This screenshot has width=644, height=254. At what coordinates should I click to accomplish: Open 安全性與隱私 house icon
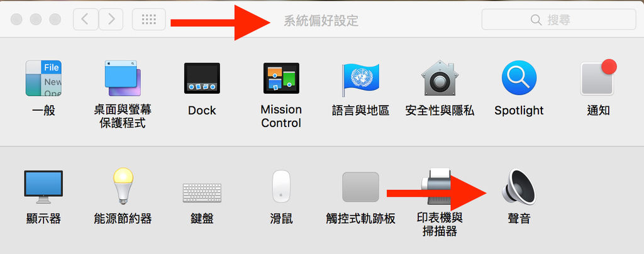[x=440, y=78]
